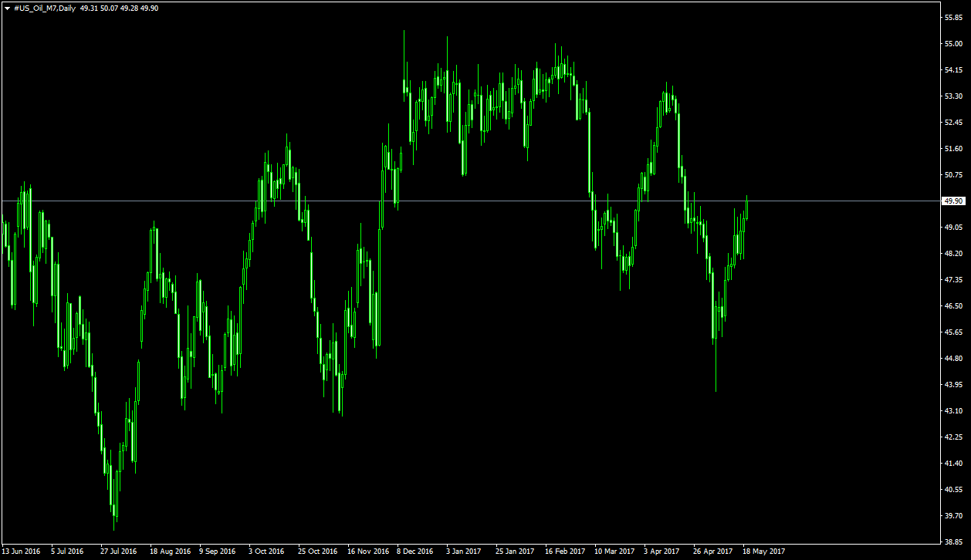Image resolution: width=971 pixels, height=560 pixels.
Task: Click the 50.75 price axis label
Action: tap(953, 174)
